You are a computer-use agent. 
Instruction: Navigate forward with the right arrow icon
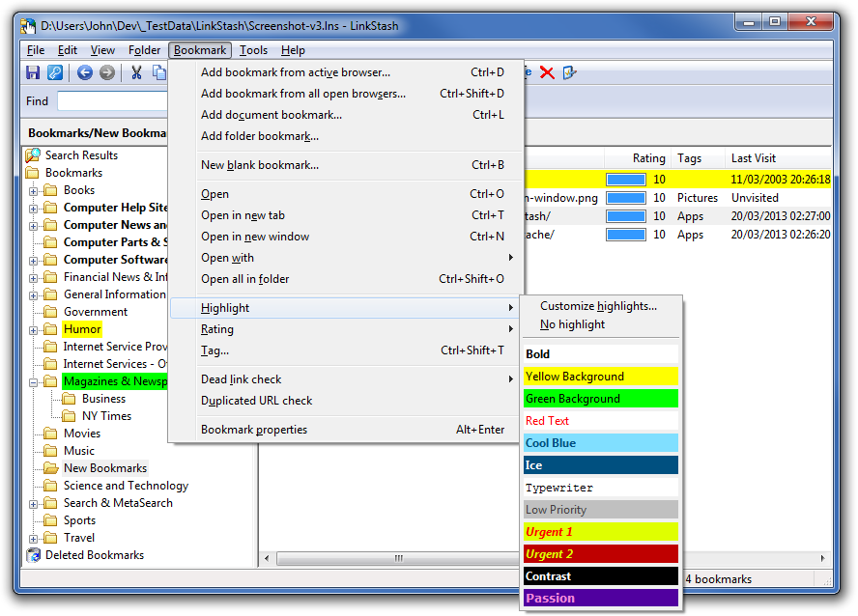point(107,72)
